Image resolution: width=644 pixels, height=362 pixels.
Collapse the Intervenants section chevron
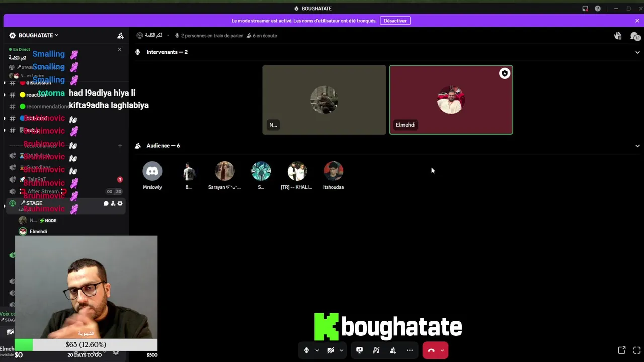pos(637,52)
